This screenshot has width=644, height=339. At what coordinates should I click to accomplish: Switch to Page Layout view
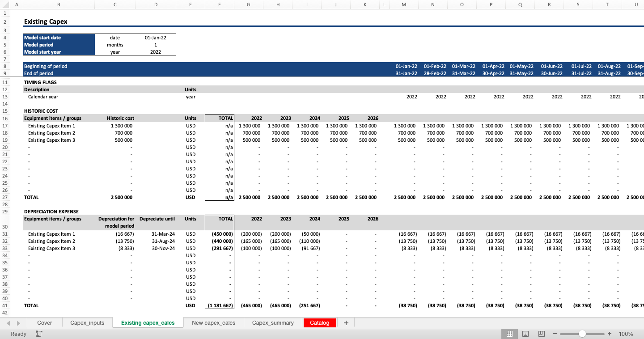(525, 334)
